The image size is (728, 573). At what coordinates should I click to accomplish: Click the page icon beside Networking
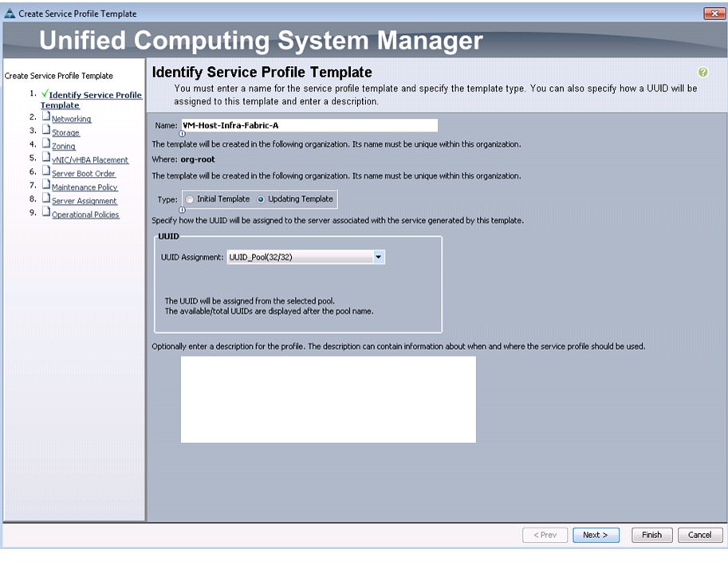[46, 116]
